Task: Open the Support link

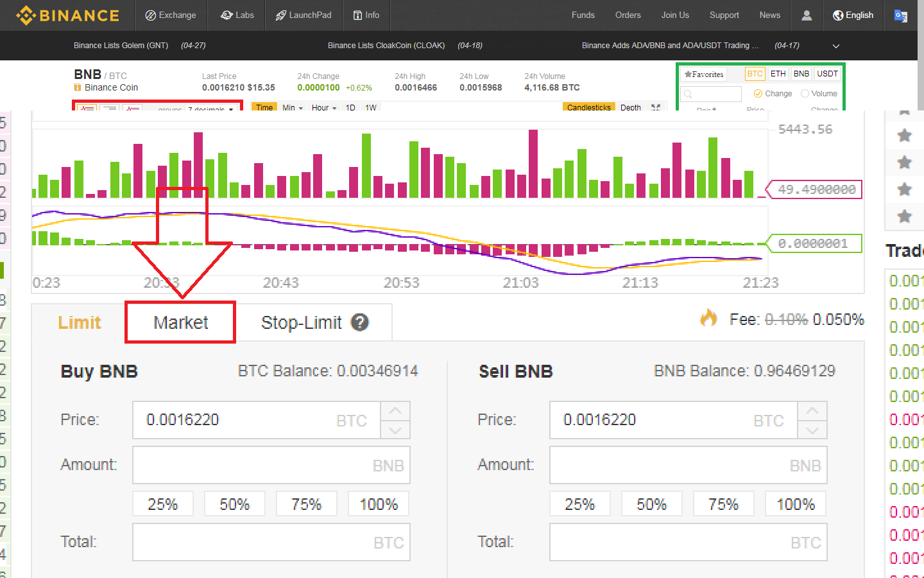Action: [x=724, y=15]
